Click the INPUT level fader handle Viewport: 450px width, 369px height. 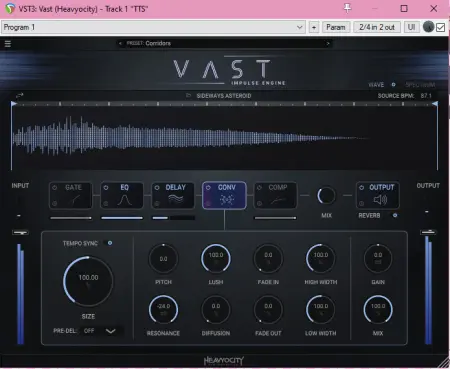(x=20, y=232)
